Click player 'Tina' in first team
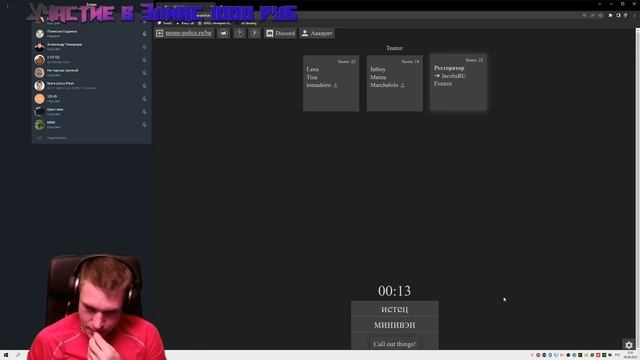The height and width of the screenshot is (360, 640). click(312, 77)
